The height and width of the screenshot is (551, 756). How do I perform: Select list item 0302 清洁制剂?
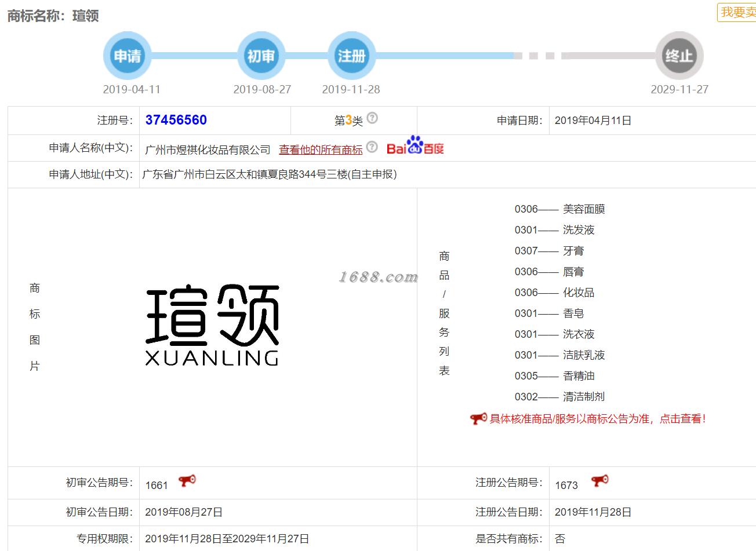pos(559,397)
